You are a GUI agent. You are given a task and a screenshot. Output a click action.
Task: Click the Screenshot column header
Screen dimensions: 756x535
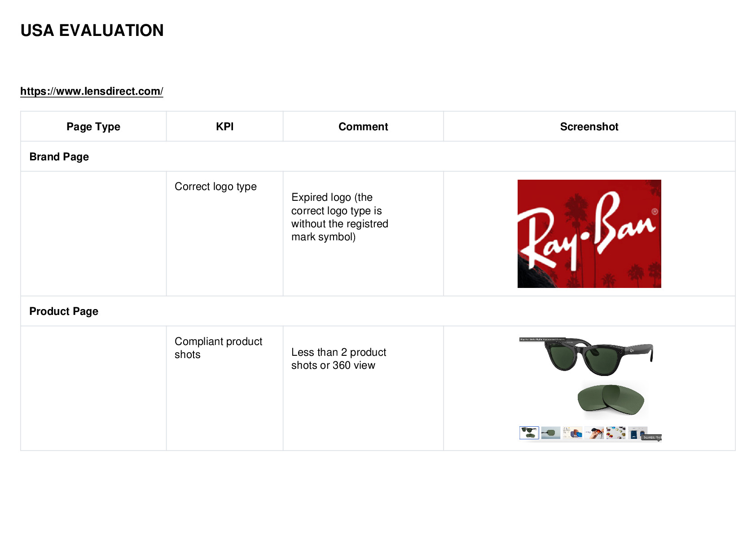[x=589, y=127]
